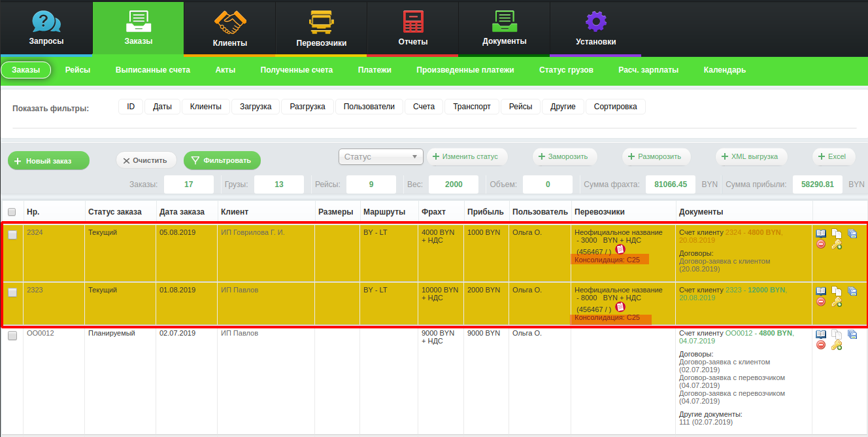Click the key icon for order 2324

coord(836,245)
